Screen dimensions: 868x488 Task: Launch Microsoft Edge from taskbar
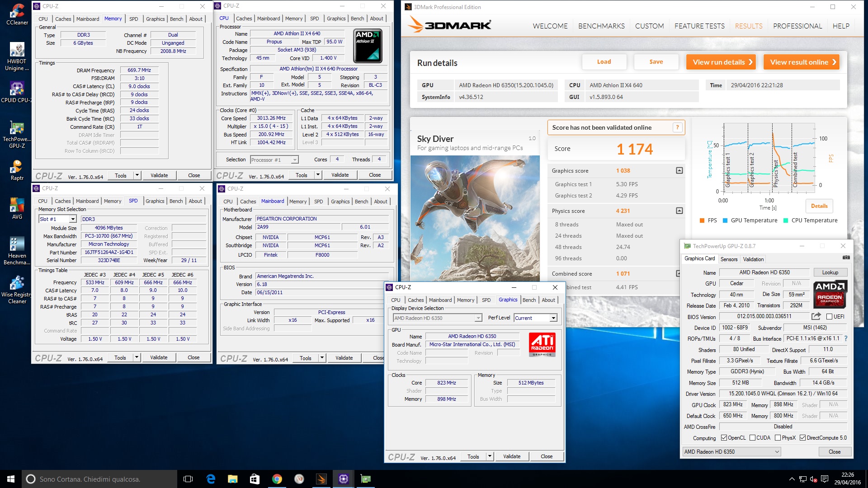(211, 479)
